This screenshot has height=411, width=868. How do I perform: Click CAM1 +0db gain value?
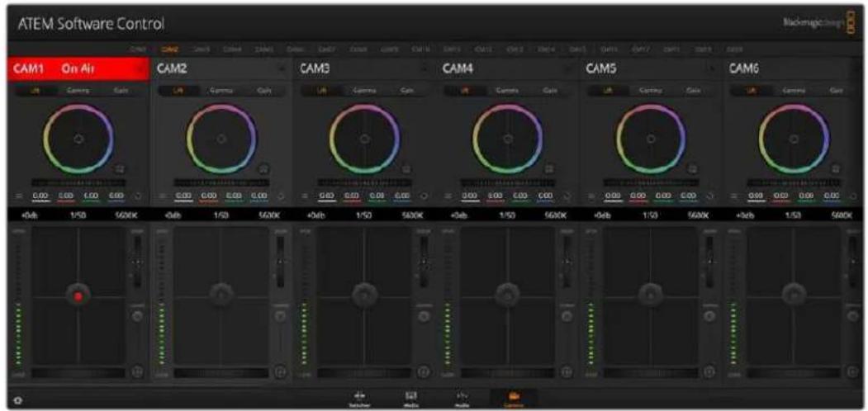point(30,215)
